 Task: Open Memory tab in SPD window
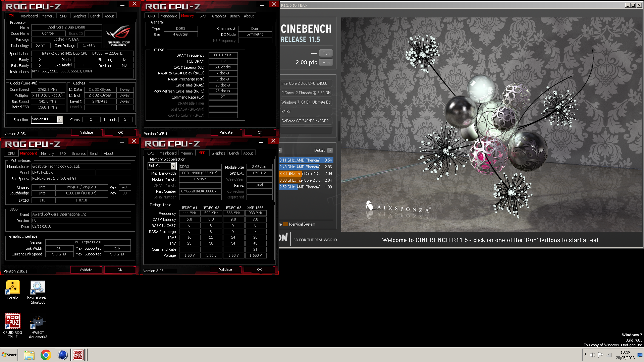click(187, 153)
